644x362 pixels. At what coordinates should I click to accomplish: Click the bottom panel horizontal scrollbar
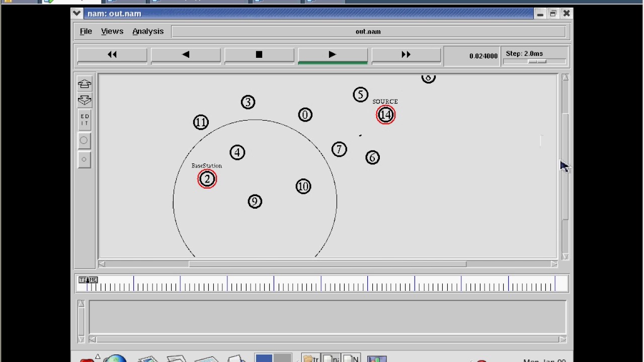pos(328,340)
